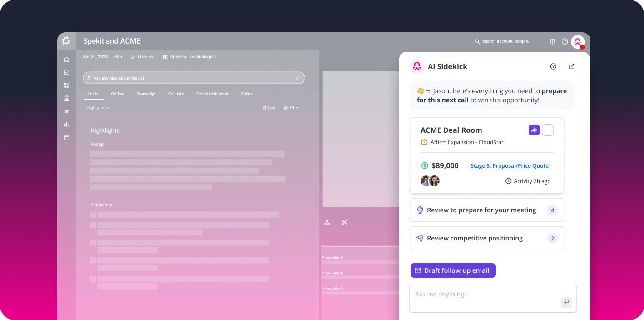Image resolution: width=644 pixels, height=320 pixels.
Task: Open the app logo at top-left corner
Action: [66, 41]
